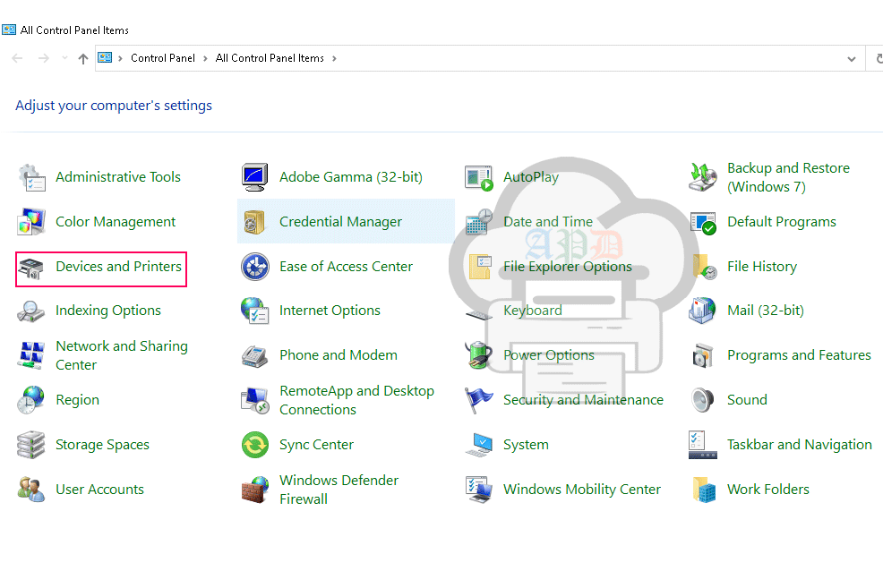Expand the address bar history dropdown
The width and height of the screenshot is (883, 588).
852,58
